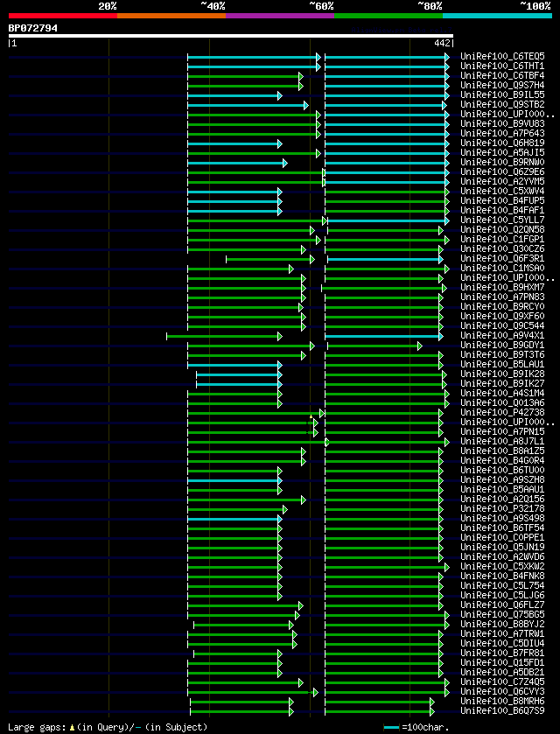Select the UniRef100_B9HXM7 label
The image size is (560, 734).
(x=502, y=287)
